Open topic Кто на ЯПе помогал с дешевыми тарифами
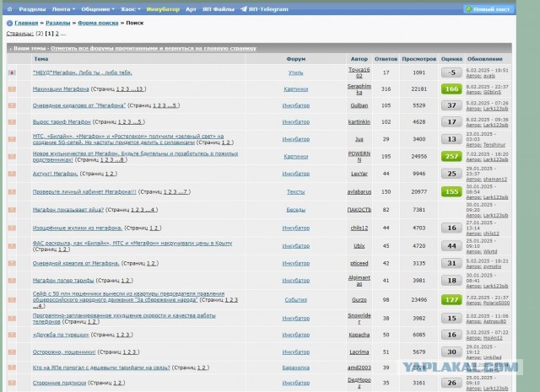 pyautogui.click(x=101, y=368)
